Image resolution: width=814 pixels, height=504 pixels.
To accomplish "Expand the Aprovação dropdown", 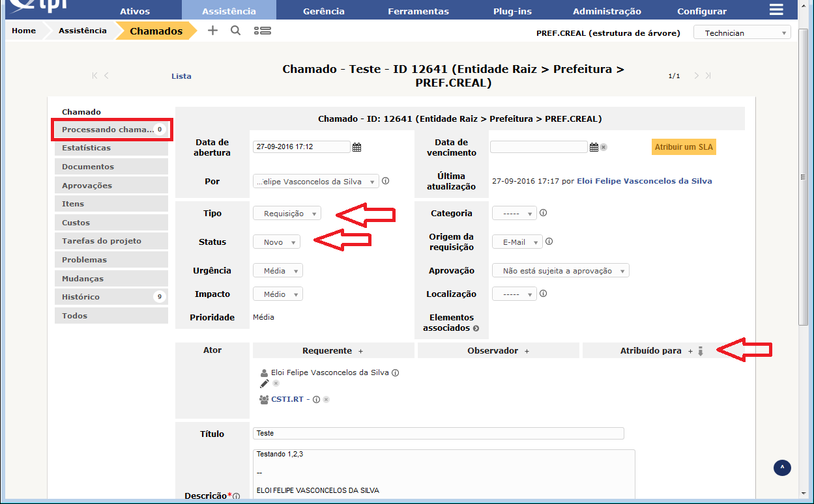I will click(560, 271).
